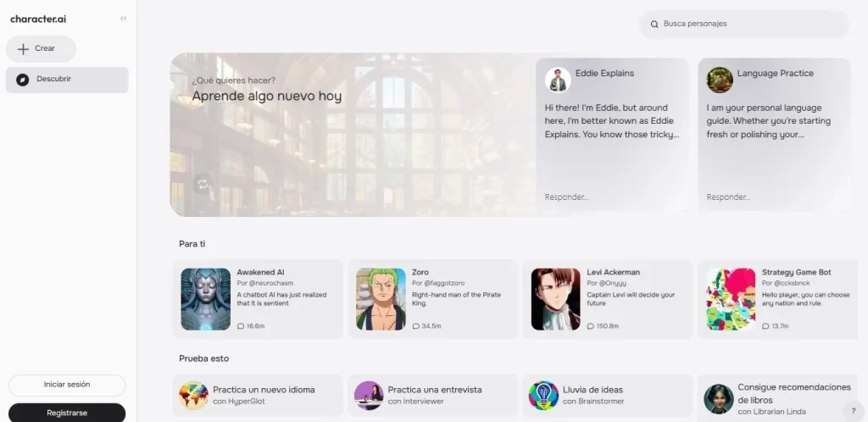Click the Por @neurochasm author text
Viewport: 868px width, 422px height.
[x=265, y=283]
